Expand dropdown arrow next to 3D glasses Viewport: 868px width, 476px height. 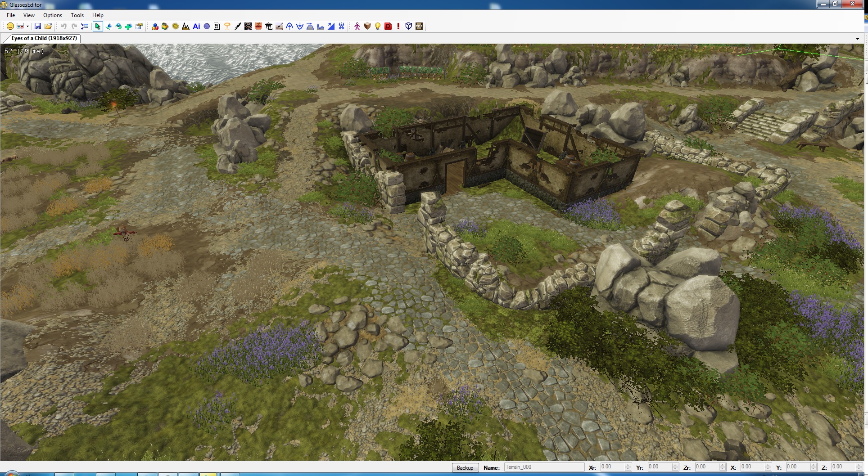[27, 27]
